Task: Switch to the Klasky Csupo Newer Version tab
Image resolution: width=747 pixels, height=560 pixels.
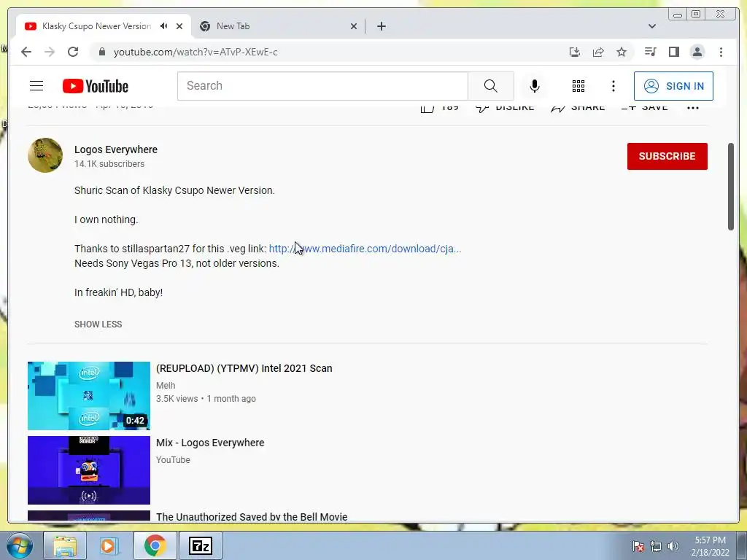Action: point(97,26)
